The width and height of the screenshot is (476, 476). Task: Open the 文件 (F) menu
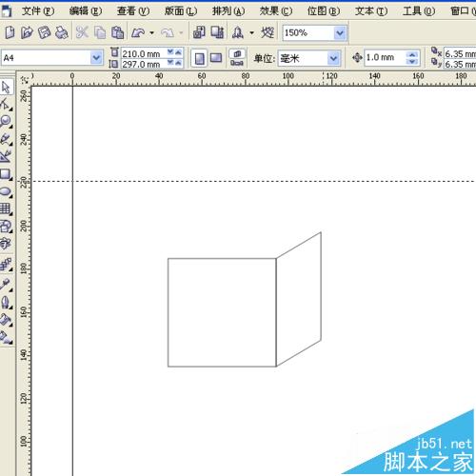point(38,11)
